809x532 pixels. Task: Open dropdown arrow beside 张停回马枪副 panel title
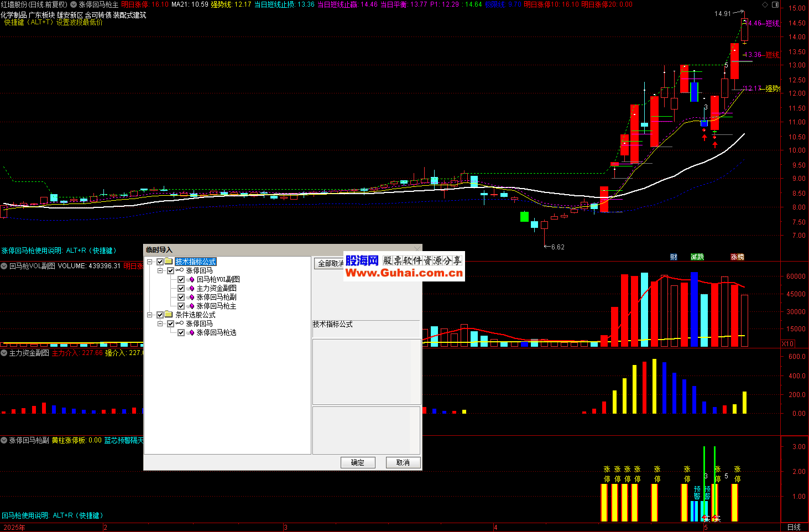coord(4,440)
